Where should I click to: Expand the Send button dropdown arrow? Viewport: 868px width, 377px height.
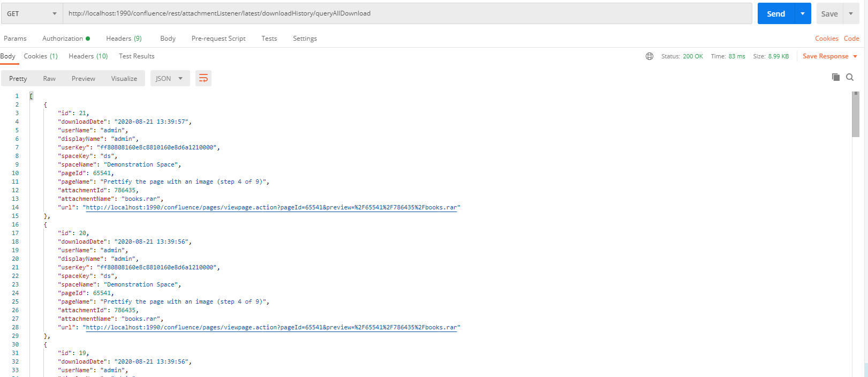click(802, 13)
